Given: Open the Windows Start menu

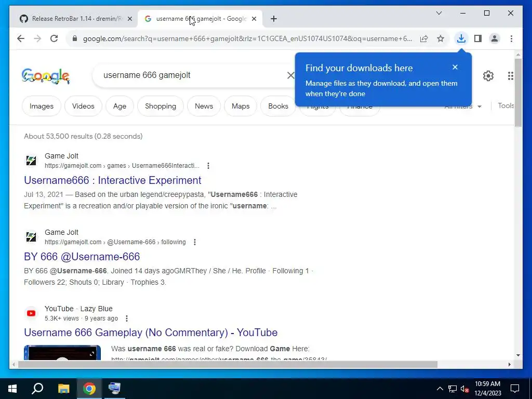Looking at the screenshot, I should click(12, 389).
